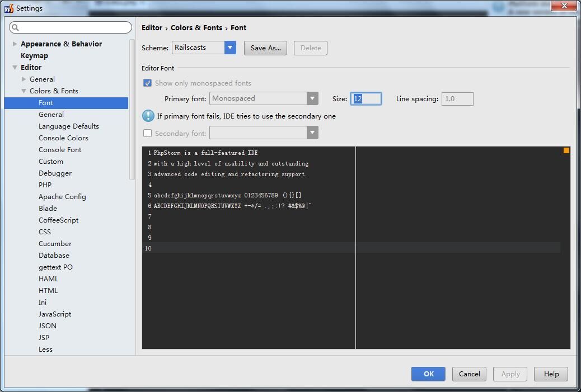This screenshot has height=392, width=581.
Task: Click line number 10 in preview gutter
Action: tap(148, 248)
